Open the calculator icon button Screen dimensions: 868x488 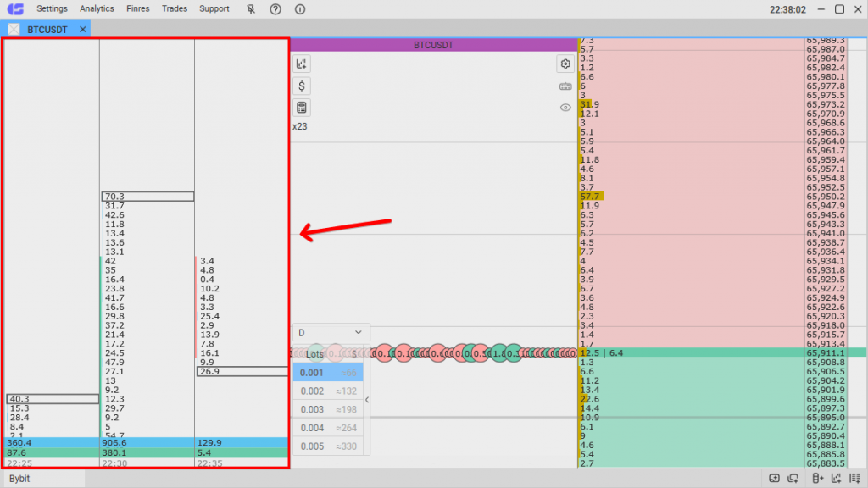[303, 108]
